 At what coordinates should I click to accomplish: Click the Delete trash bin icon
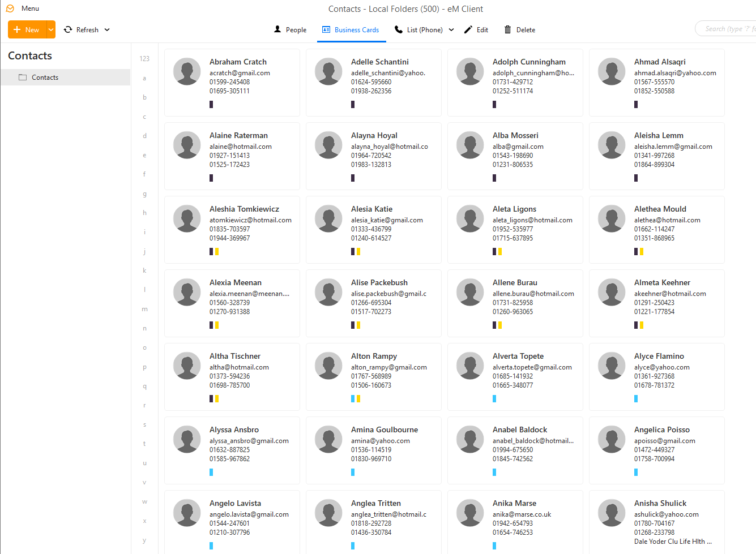coord(507,29)
